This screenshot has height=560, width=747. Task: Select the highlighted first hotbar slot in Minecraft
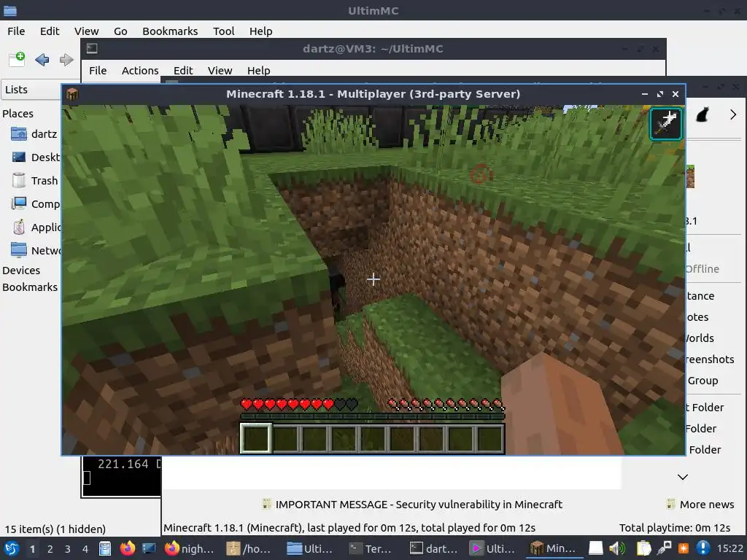(256, 437)
